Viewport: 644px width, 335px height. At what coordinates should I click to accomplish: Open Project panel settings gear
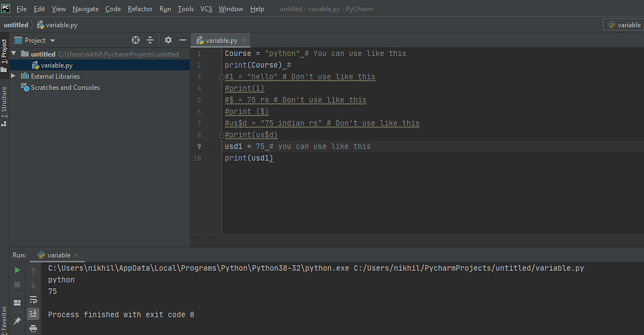[168, 40]
